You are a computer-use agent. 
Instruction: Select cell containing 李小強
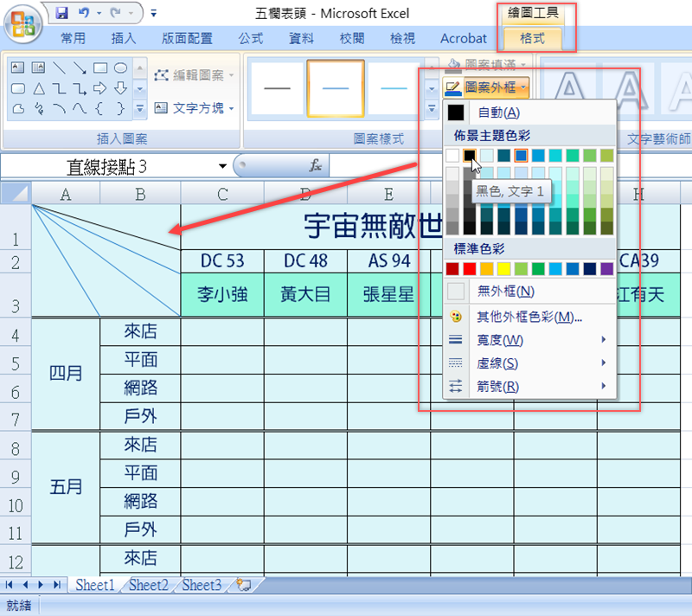(222, 295)
